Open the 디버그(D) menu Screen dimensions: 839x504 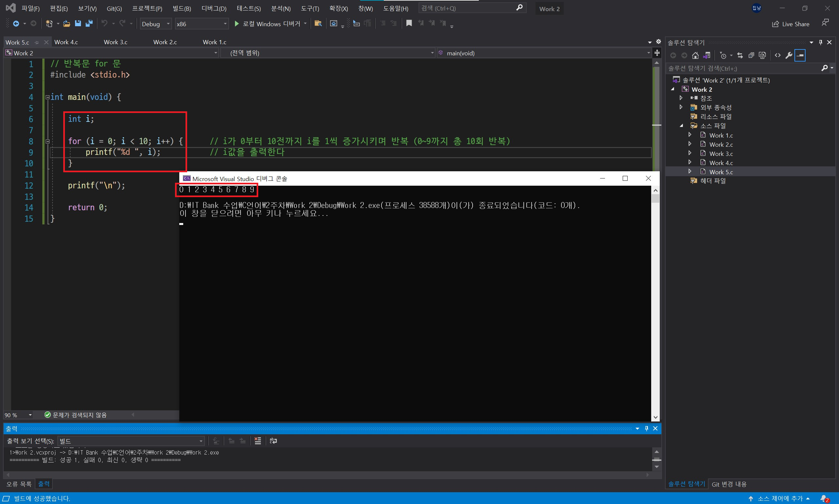[214, 9]
